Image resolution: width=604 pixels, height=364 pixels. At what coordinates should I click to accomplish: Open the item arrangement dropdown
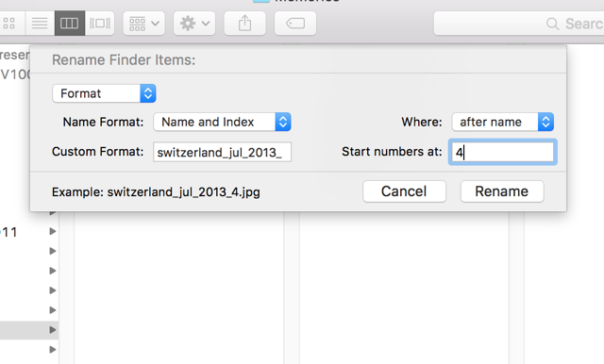[x=144, y=24]
